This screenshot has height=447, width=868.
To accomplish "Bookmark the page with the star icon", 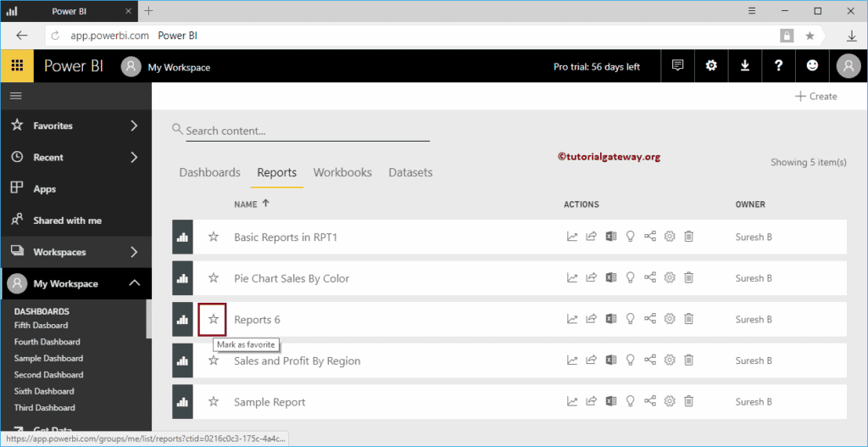I will [x=810, y=36].
